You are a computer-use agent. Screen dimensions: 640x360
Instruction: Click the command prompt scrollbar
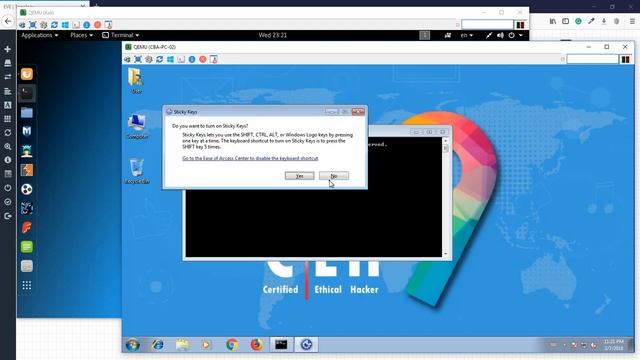click(x=445, y=198)
